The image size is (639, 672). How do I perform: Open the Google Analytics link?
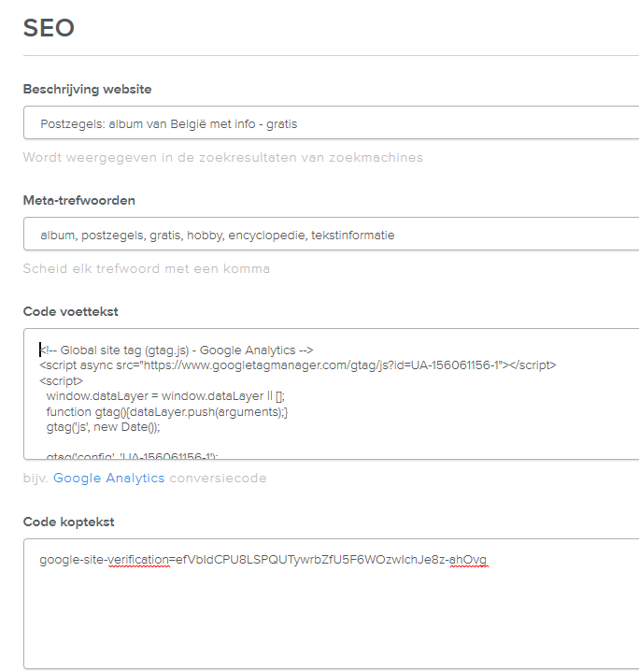[108, 479]
